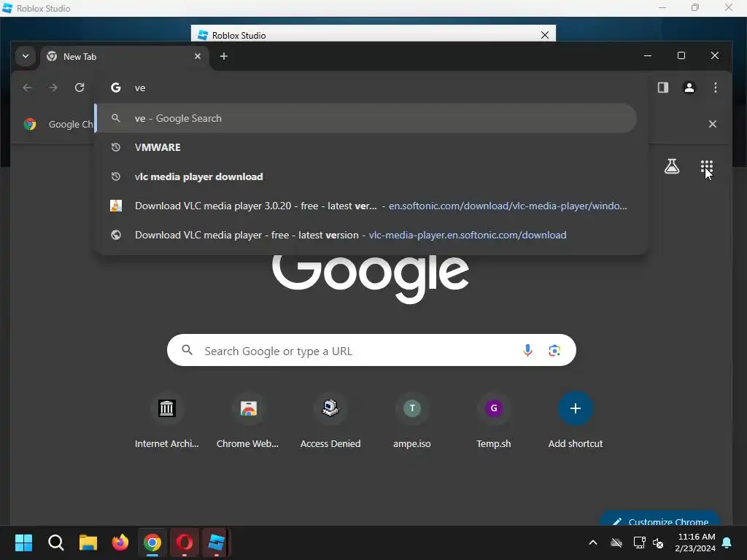
Task: Launch Firefox from the taskbar
Action: tap(120, 542)
